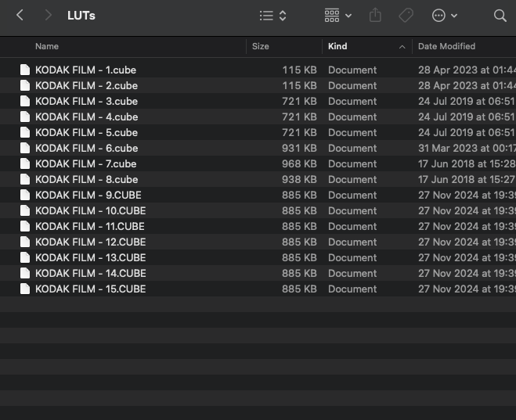This screenshot has width=516, height=420.
Task: Click the Share toolbar icon
Action: (x=375, y=16)
